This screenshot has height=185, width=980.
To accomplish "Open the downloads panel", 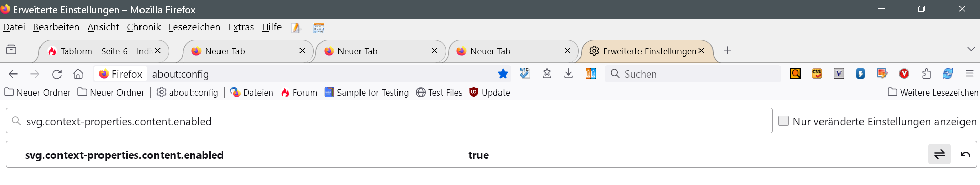I will tap(568, 73).
